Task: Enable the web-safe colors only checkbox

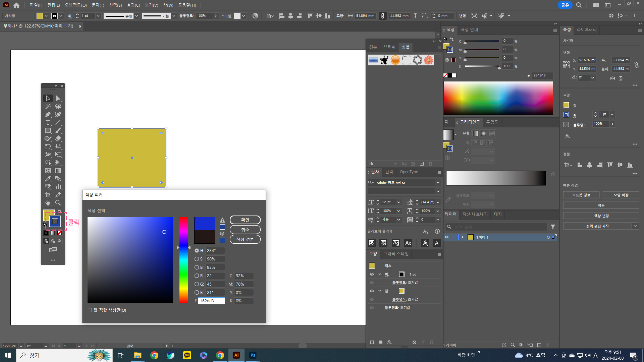Action: click(90, 310)
